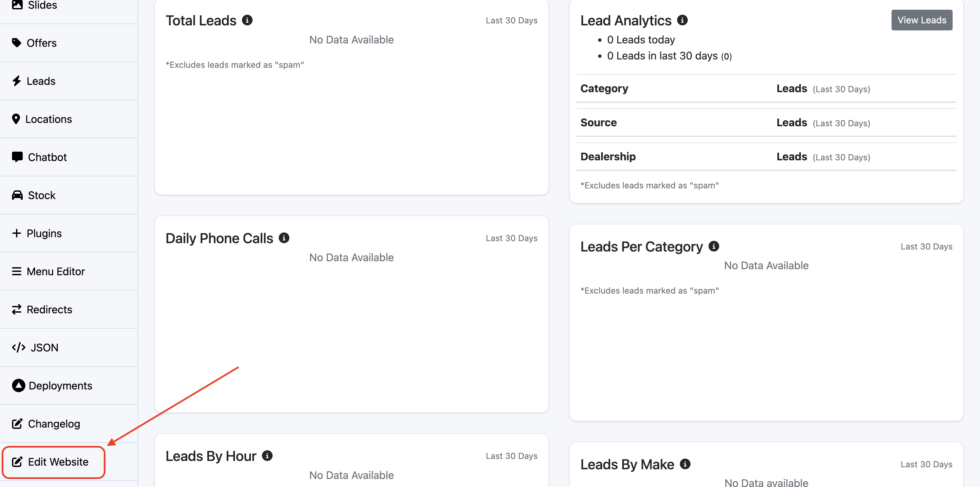Open the Changelog page link
980x487 pixels.
point(54,424)
